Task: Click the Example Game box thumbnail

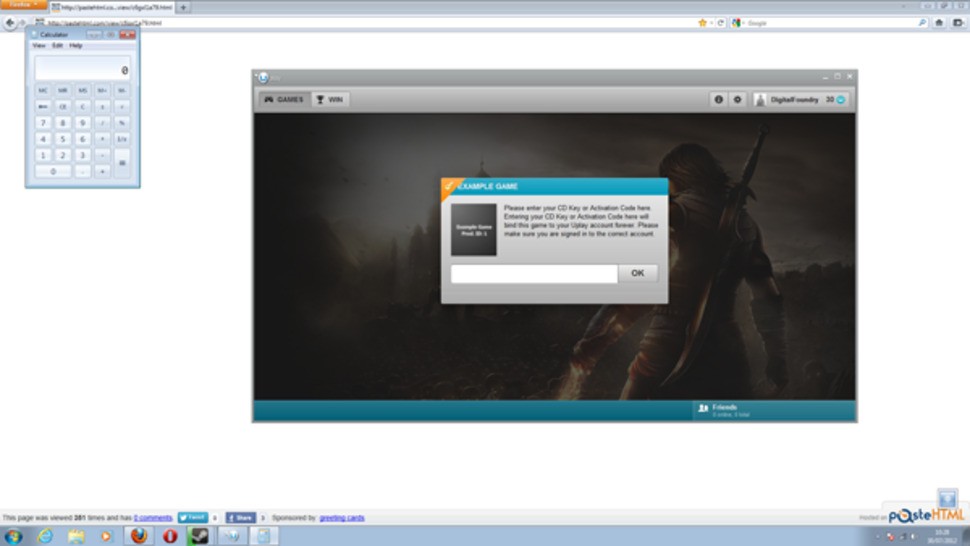Action: [473, 229]
